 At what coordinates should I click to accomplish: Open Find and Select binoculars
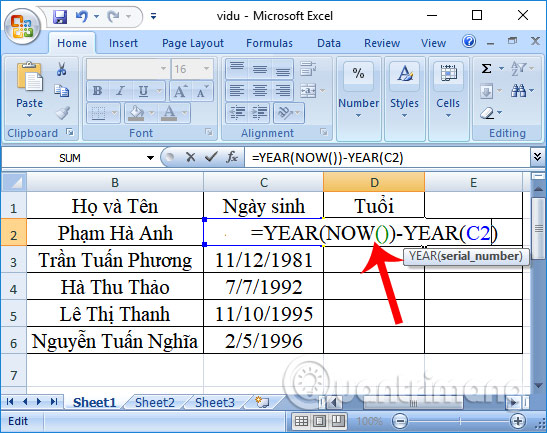pos(519,91)
